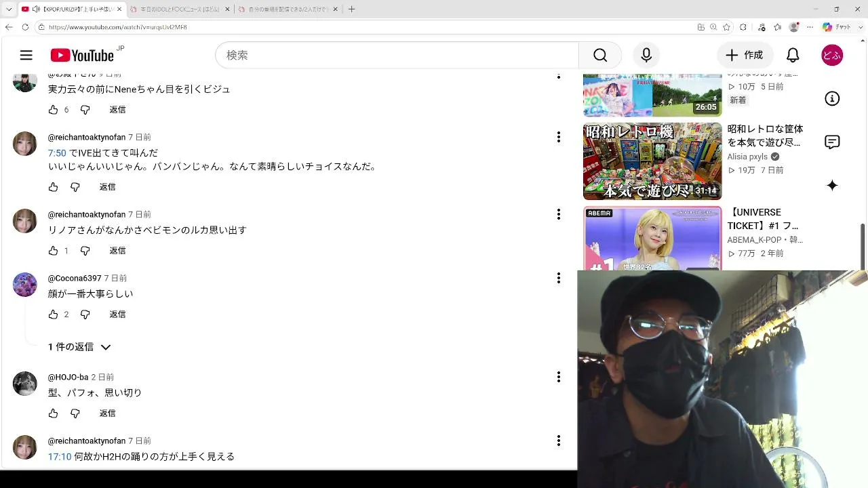Open options for the Neneちゃん comment

pyautogui.click(x=559, y=76)
